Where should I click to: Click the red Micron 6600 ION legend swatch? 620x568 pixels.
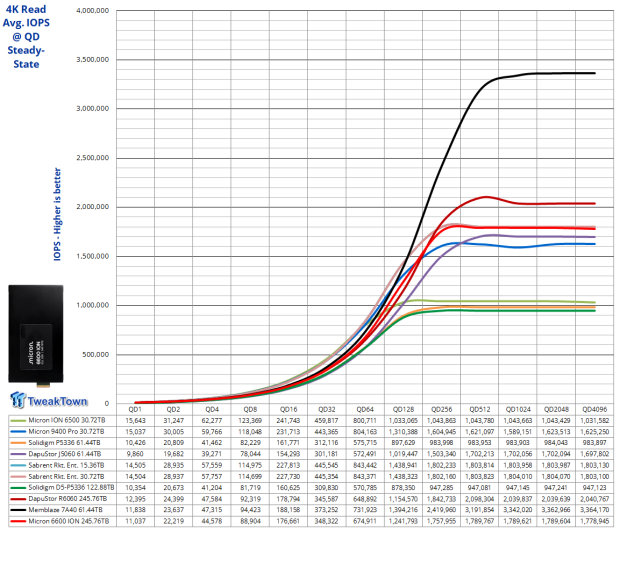pyautogui.click(x=18, y=521)
